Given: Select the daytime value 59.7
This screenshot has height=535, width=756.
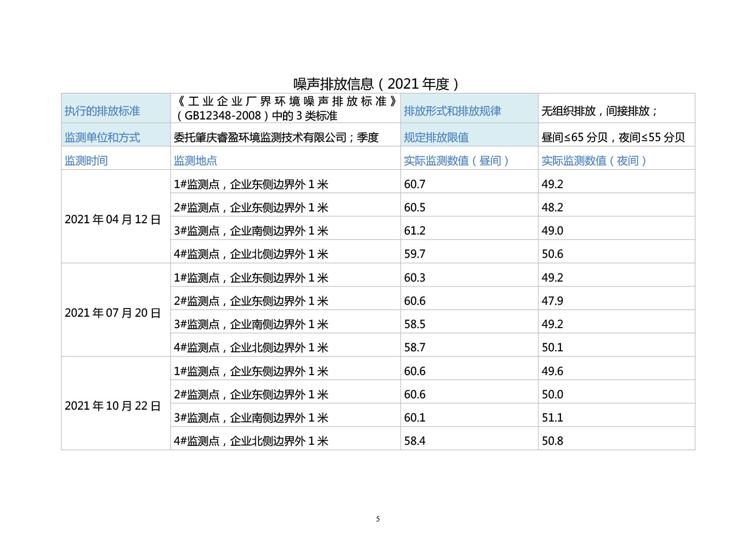Looking at the screenshot, I should (469, 251).
